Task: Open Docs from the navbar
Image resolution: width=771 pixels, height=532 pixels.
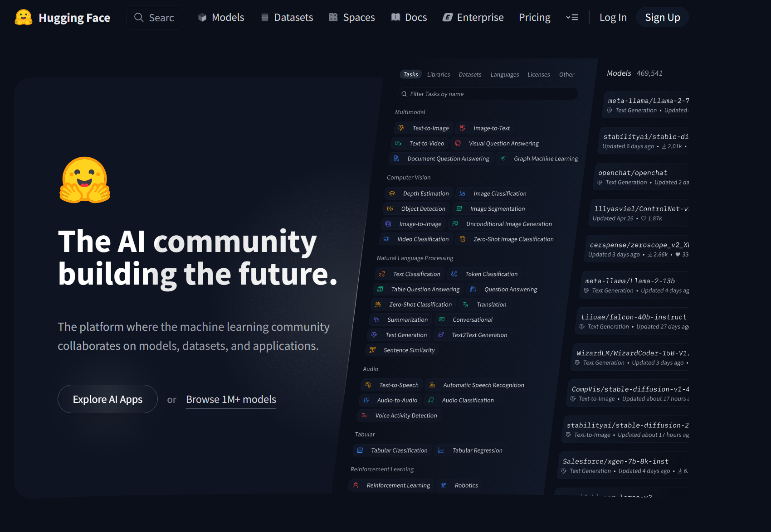Action: [x=409, y=17]
